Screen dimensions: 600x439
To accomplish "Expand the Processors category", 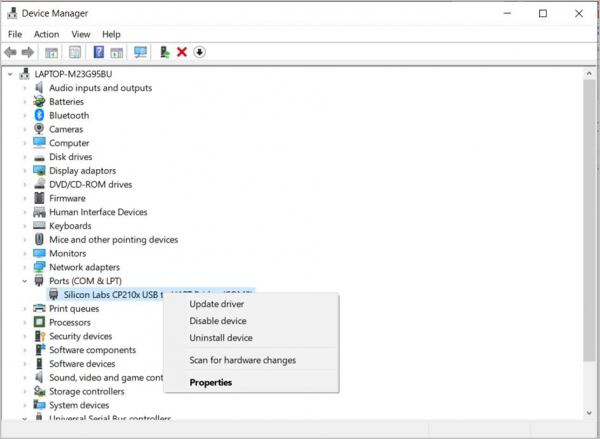I will tap(24, 322).
